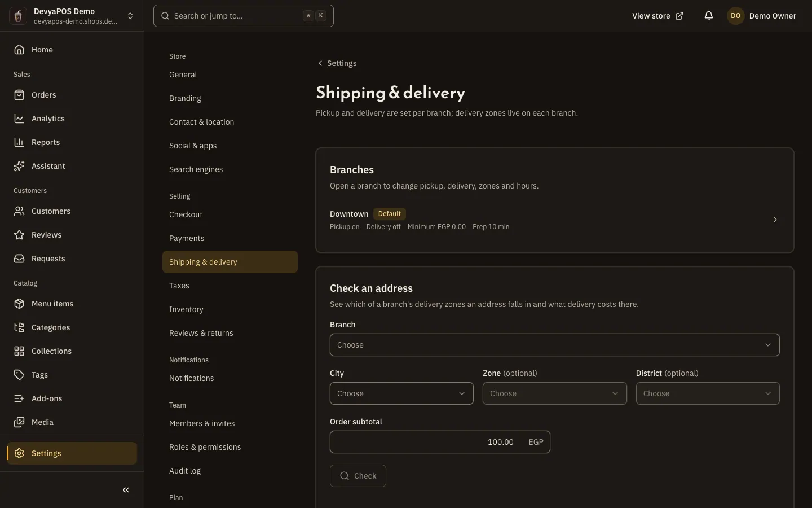Click 'Prep 10 min' text

point(491,227)
